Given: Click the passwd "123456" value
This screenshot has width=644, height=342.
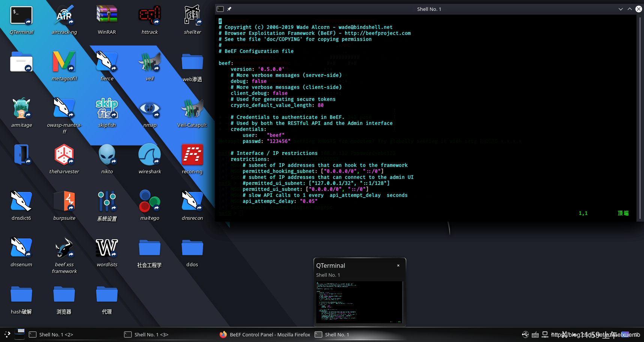Looking at the screenshot, I should 279,141.
